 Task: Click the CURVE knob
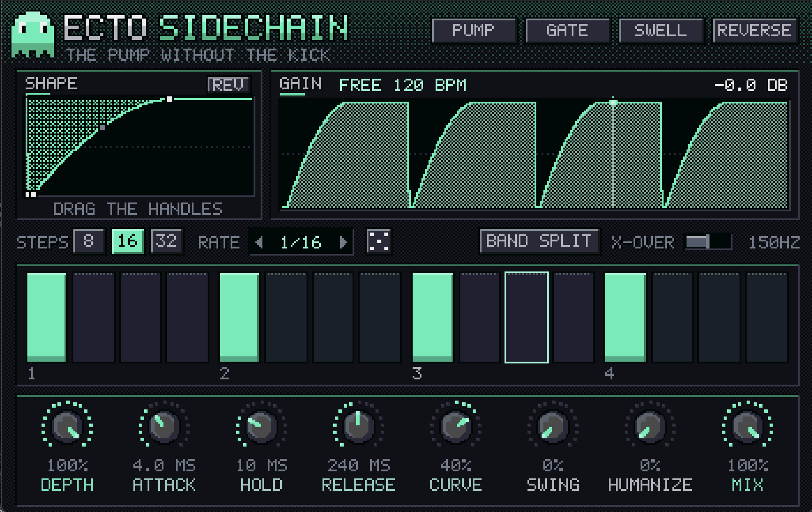tap(455, 427)
